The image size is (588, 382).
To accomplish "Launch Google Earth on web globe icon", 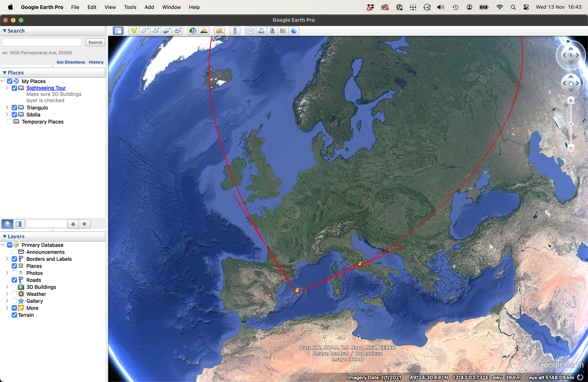I will (294, 31).
